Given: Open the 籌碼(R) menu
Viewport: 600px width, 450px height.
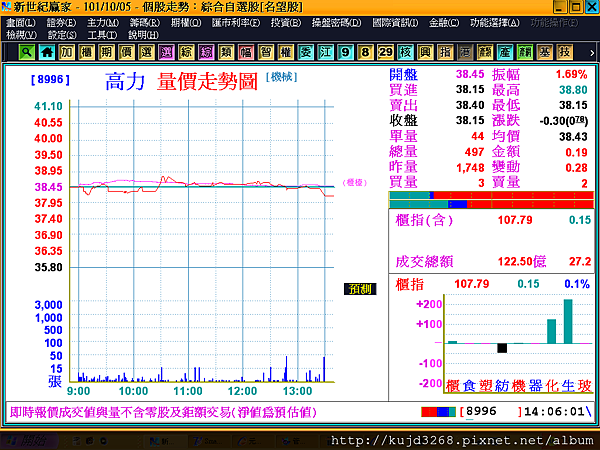Looking at the screenshot, I should pyautogui.click(x=145, y=23).
